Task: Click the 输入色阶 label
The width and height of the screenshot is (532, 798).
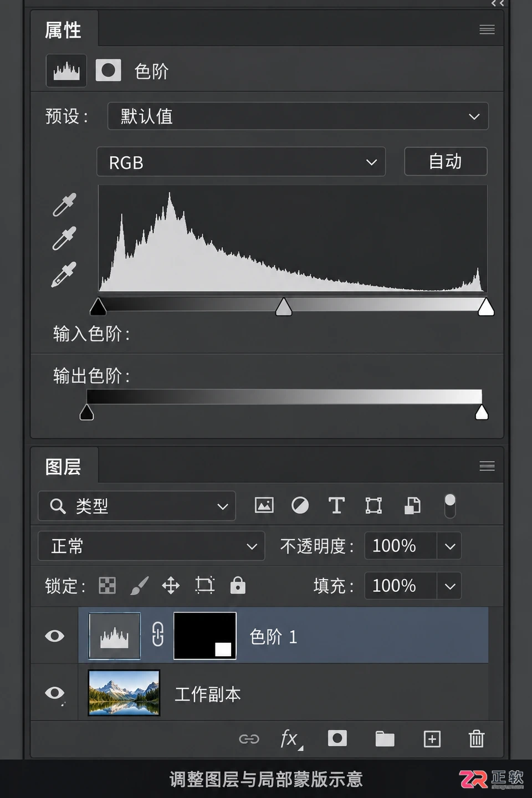Action: (91, 334)
